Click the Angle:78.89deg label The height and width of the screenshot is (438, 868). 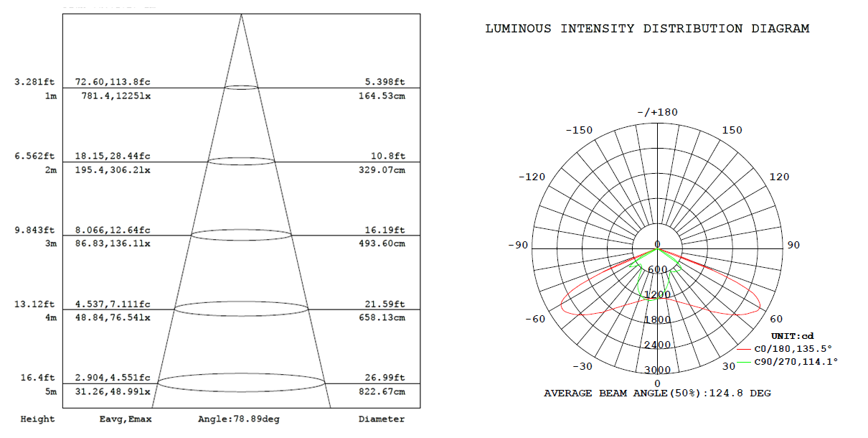click(238, 419)
